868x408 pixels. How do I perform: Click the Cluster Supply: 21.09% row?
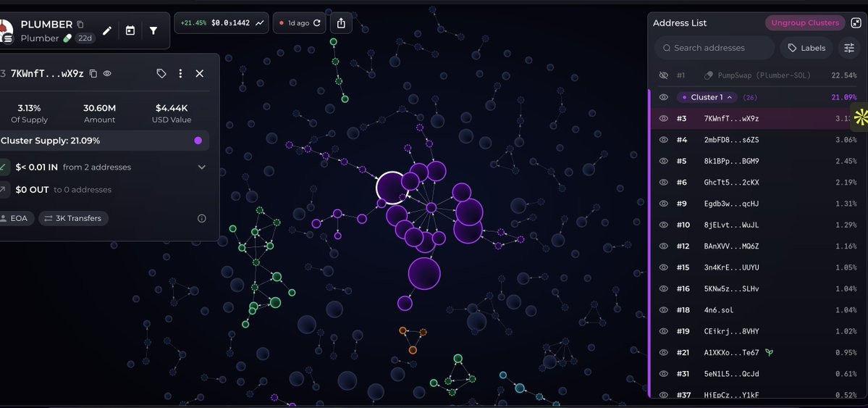click(104, 141)
